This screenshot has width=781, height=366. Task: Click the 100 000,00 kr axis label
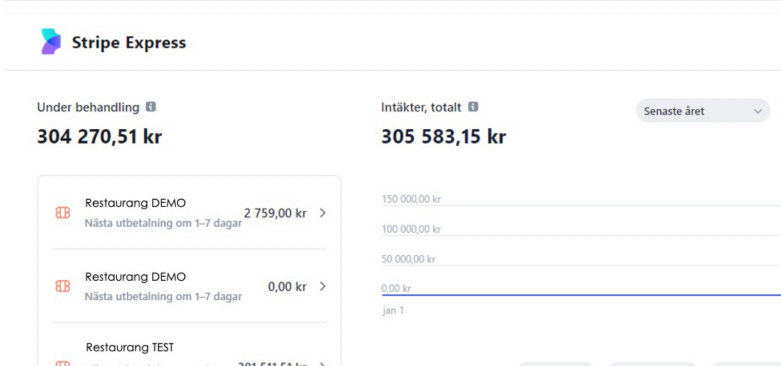[x=411, y=230]
